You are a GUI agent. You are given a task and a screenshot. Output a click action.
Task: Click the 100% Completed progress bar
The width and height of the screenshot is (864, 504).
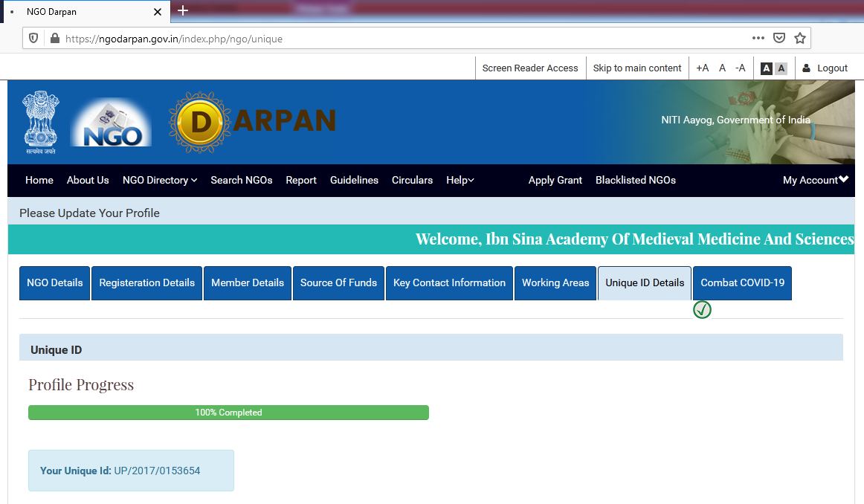pyautogui.click(x=228, y=413)
